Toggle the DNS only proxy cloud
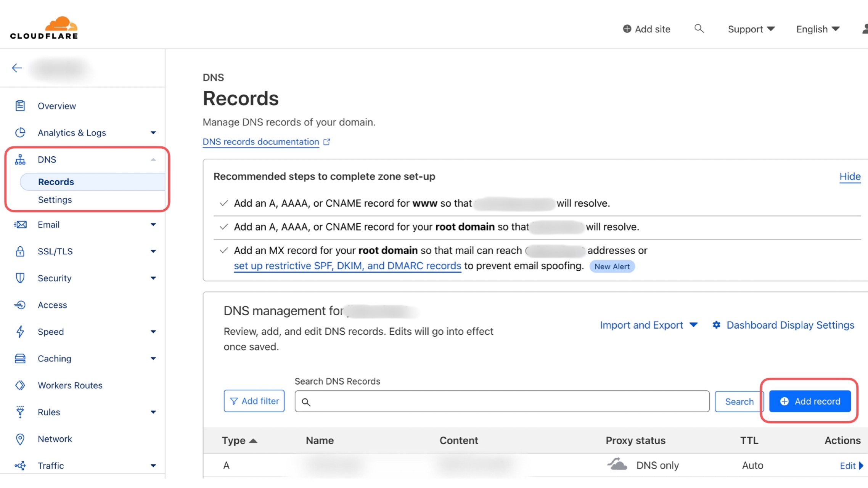 (617, 465)
